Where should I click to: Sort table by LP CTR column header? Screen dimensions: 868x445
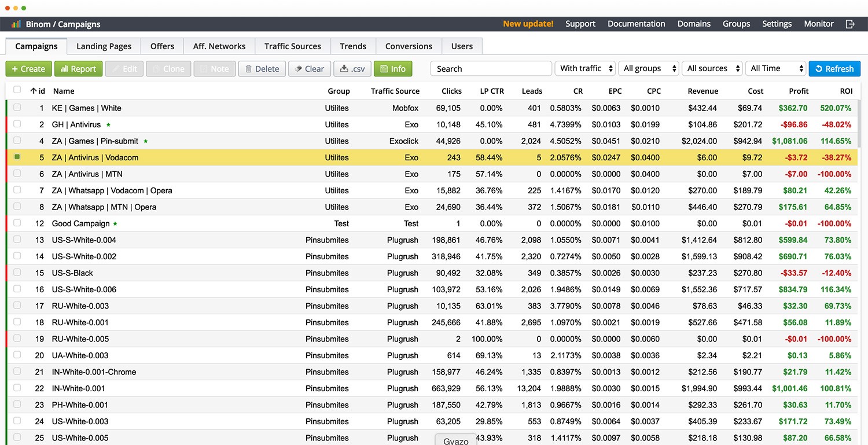pos(492,91)
